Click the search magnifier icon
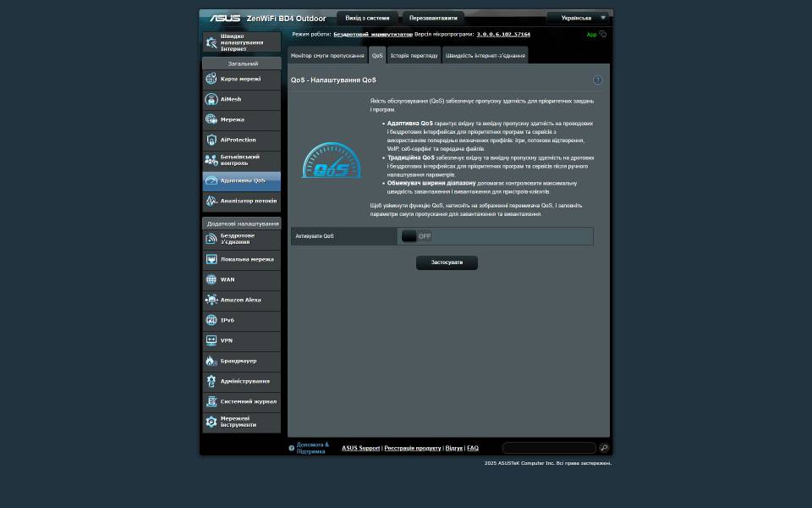Viewport: 812px width, 508px height. [x=604, y=448]
